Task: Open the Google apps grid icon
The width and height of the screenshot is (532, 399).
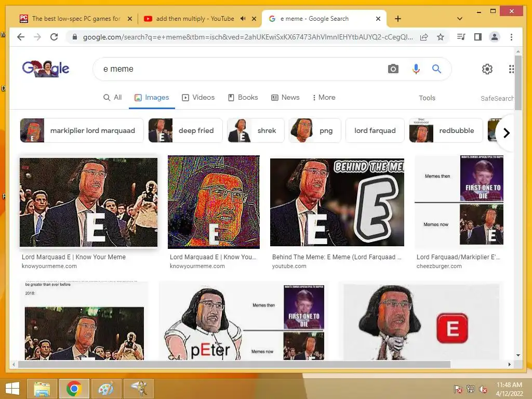Action: [x=511, y=69]
